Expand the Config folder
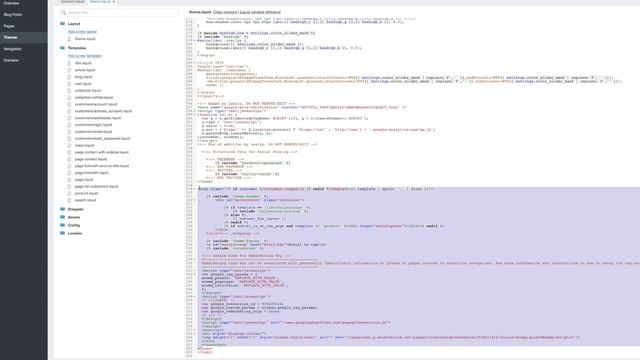Viewport: 640px width, 360px height. coord(74,226)
